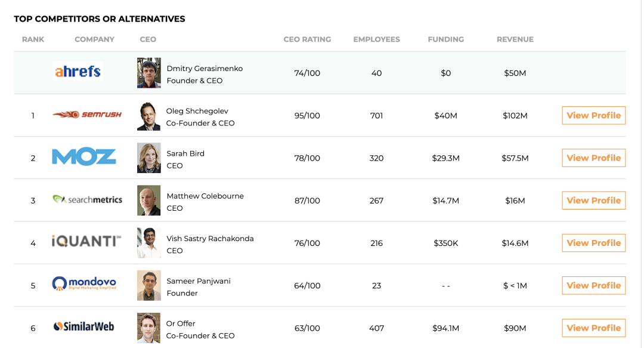Screen dimensions: 644x348
Task: Select the REVENUE column header
Action: (515, 39)
